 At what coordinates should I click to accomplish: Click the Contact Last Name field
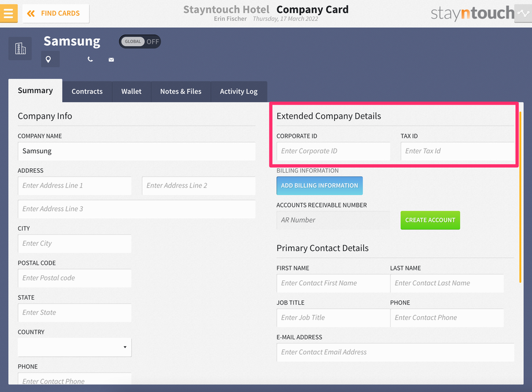coord(447,283)
